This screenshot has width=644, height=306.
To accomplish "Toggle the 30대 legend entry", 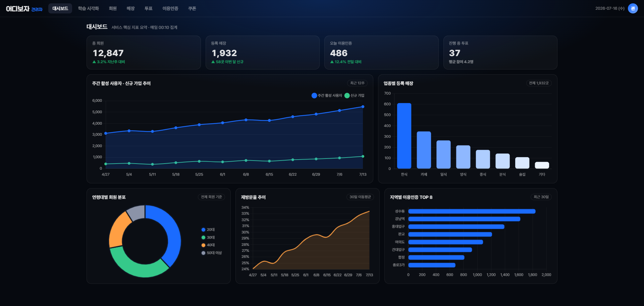I will pyautogui.click(x=208, y=237).
